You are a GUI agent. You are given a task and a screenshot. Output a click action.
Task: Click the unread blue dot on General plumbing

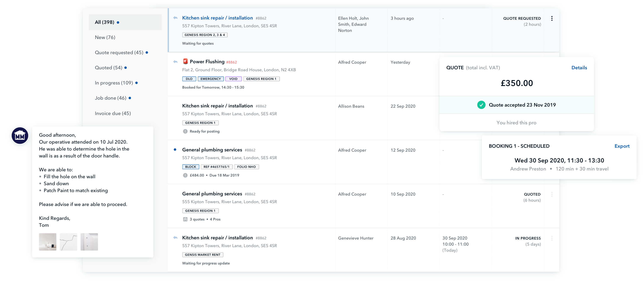(x=175, y=150)
